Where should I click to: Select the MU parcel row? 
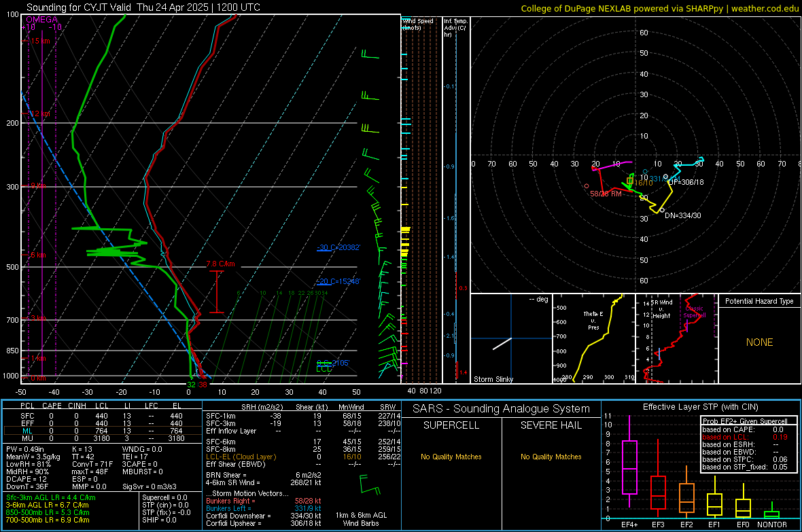102,438
